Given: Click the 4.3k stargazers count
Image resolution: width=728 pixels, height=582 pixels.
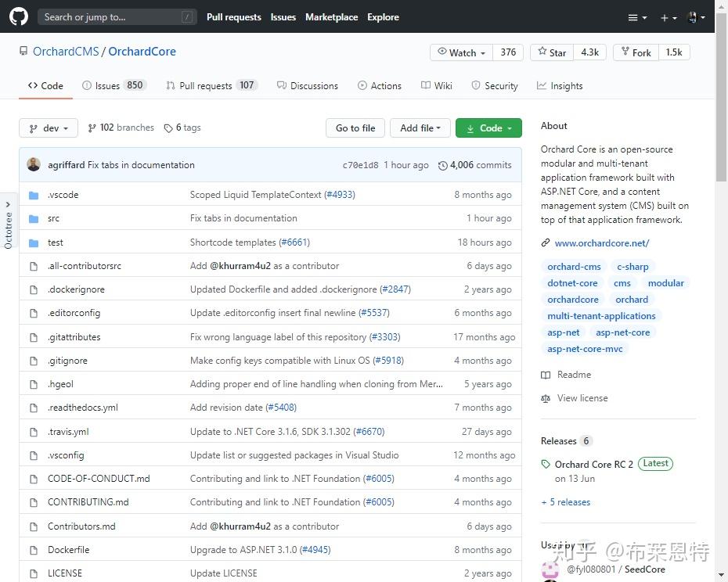Looking at the screenshot, I should (589, 52).
